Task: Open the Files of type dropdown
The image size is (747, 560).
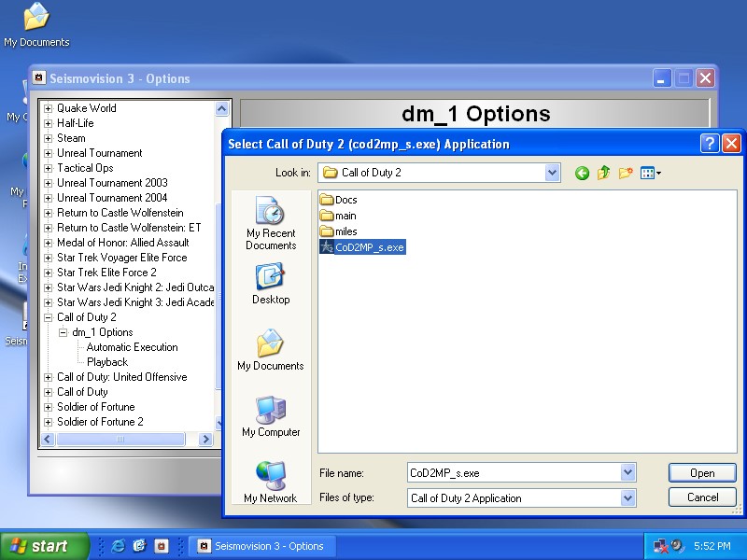Action: coord(627,498)
